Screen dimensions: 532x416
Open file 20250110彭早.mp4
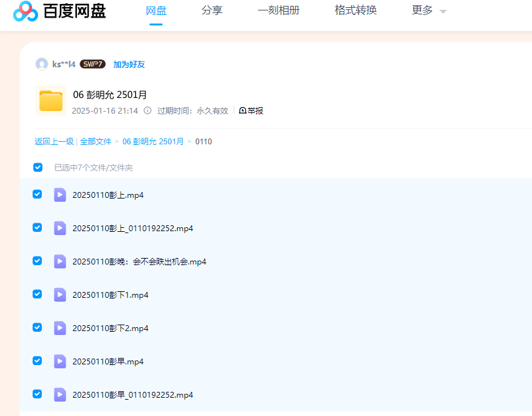[x=108, y=361]
